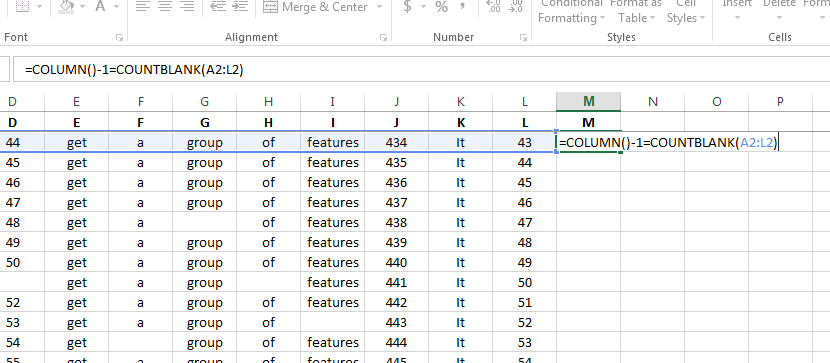Open the Borders dropdown arrow
The height and width of the screenshot is (363, 830).
39,7
